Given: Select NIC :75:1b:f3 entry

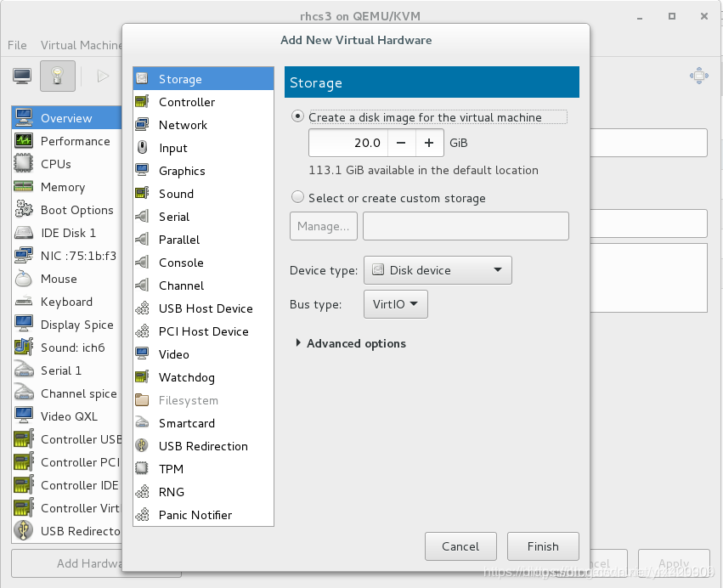Looking at the screenshot, I should point(67,256).
